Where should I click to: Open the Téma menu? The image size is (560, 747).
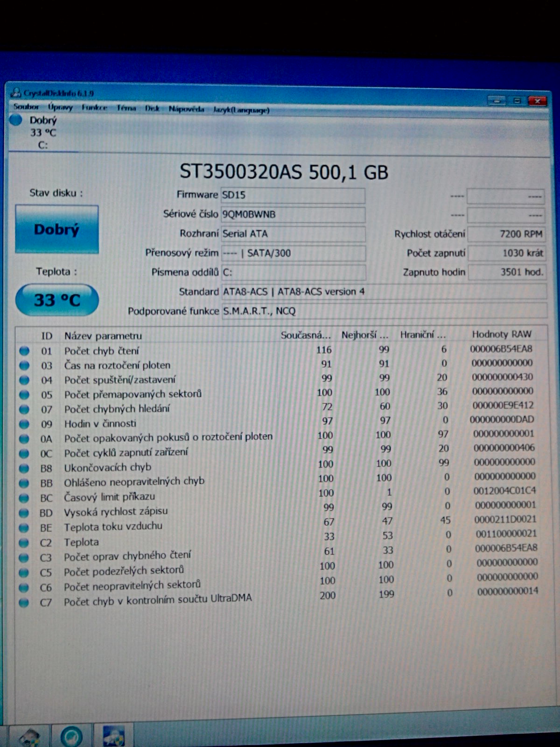click(126, 108)
